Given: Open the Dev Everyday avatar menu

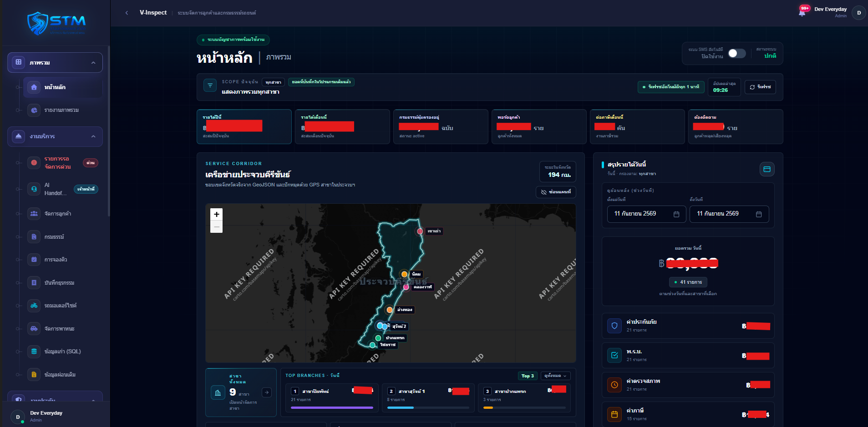Looking at the screenshot, I should coord(859,12).
